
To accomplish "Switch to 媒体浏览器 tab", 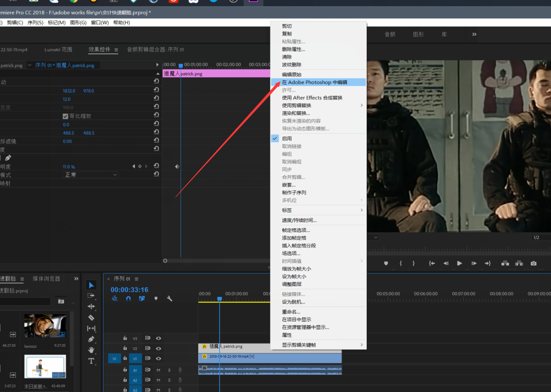I will (x=46, y=279).
